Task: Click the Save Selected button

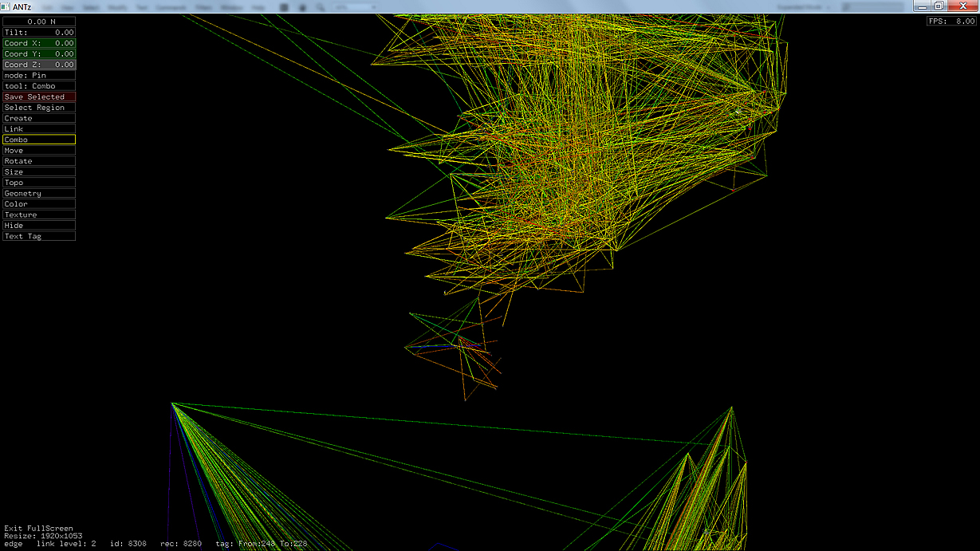Action: click(39, 96)
